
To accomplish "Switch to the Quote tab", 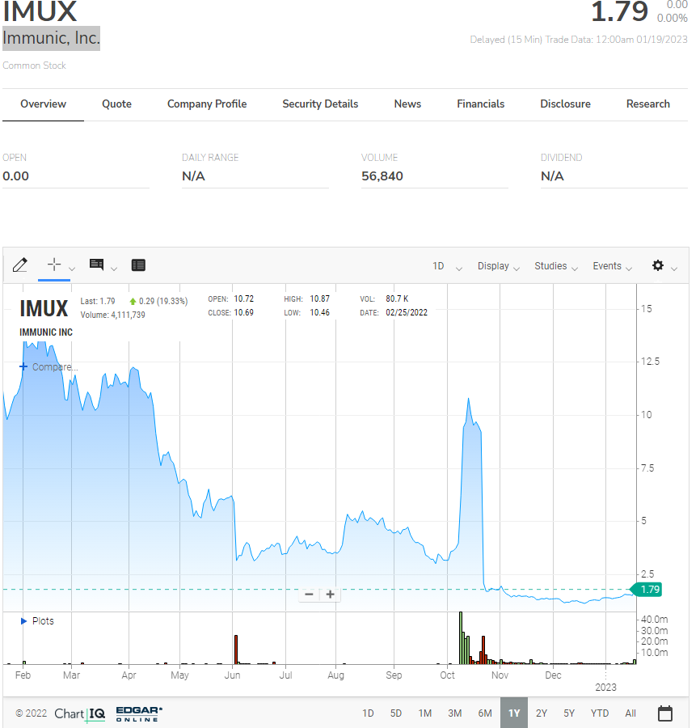I will click(116, 104).
